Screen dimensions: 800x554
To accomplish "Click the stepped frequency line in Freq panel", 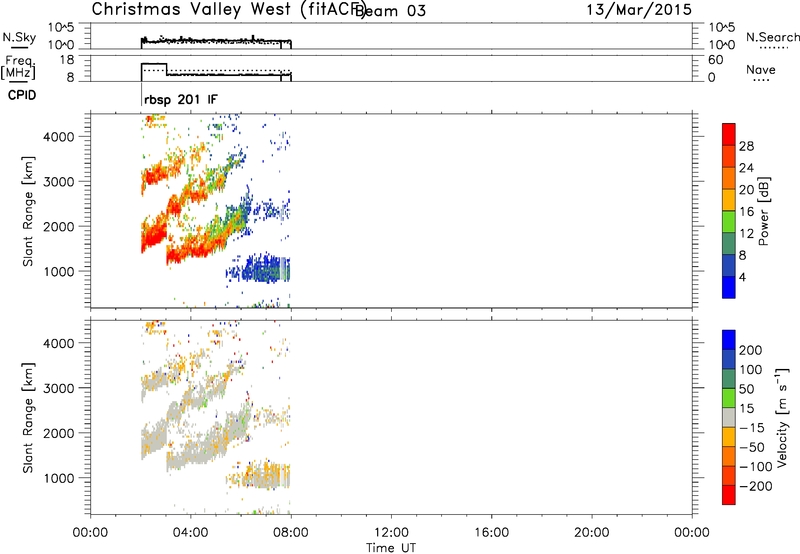I will click(x=216, y=74).
